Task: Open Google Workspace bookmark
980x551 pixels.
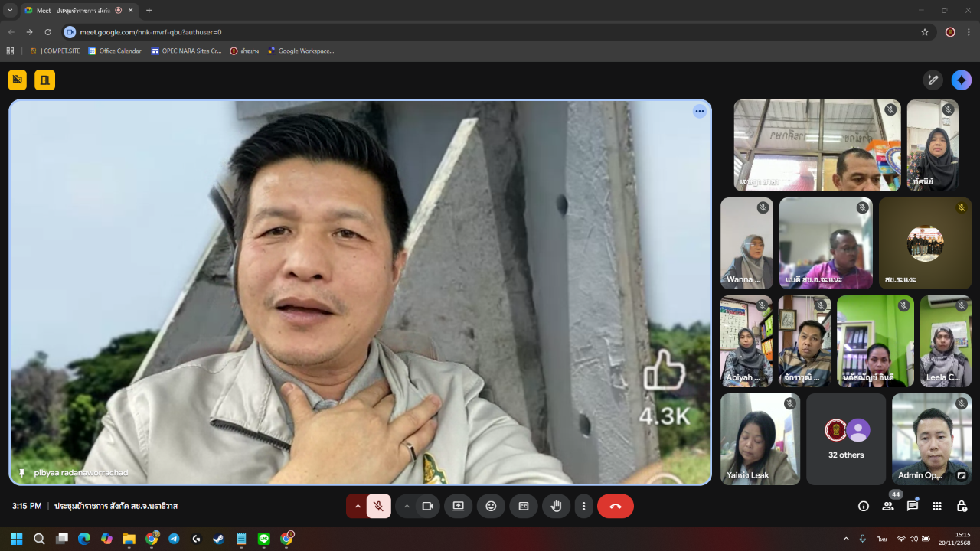Action: tap(300, 51)
